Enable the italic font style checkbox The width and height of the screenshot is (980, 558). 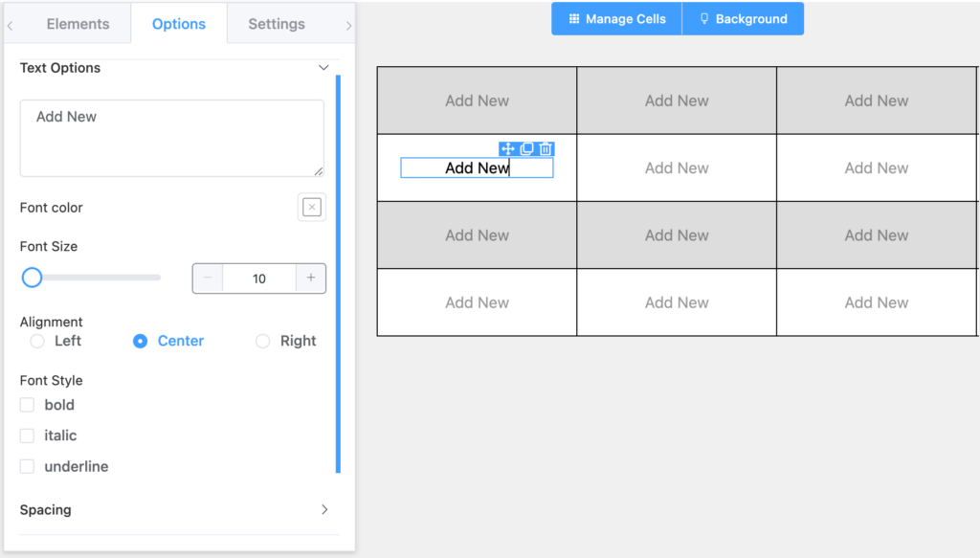click(27, 435)
